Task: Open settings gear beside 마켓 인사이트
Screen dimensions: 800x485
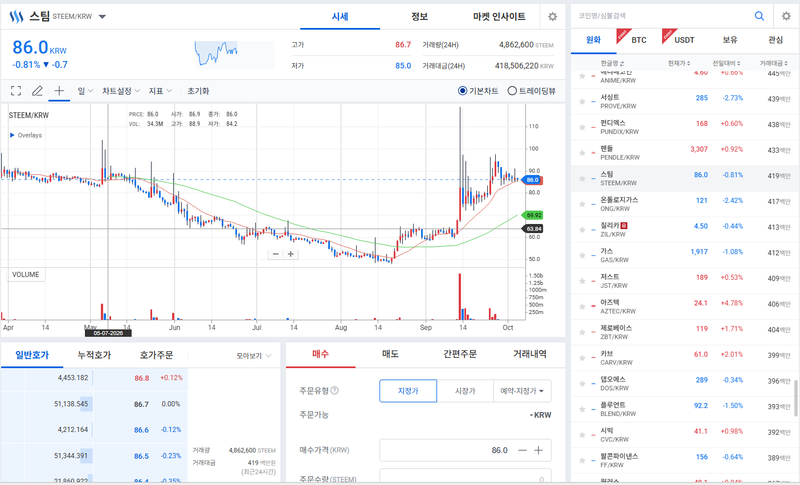Action: (x=553, y=17)
